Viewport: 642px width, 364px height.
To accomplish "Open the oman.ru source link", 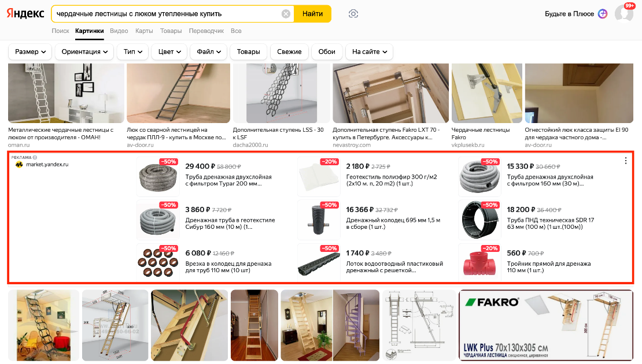I will tap(19, 145).
